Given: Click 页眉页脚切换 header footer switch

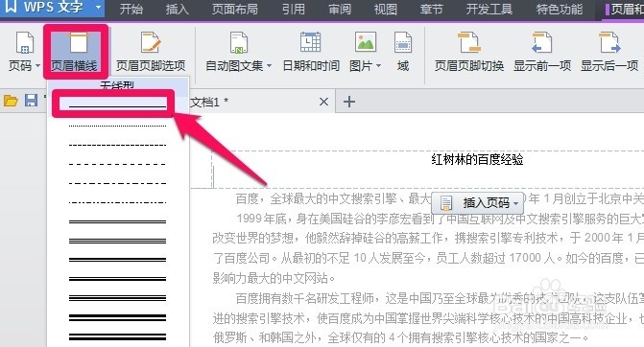Looking at the screenshot, I should coord(469,52).
